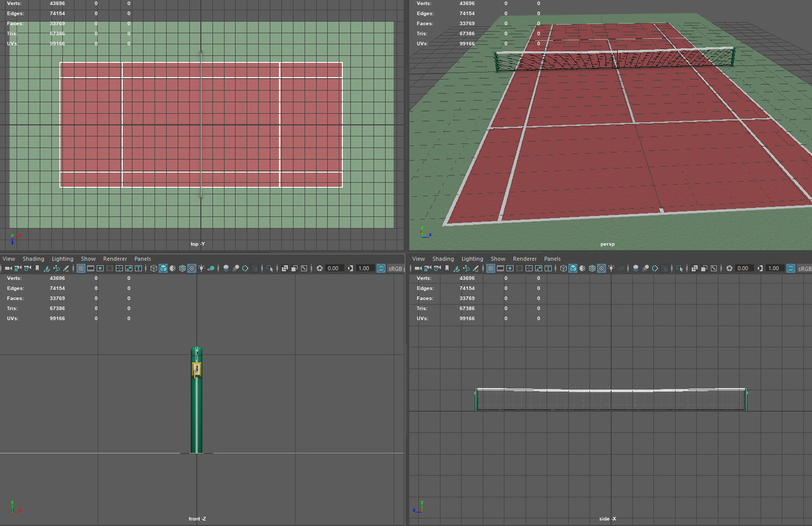This screenshot has height=526, width=812.
Task: Toggle wireframe display in the front viewport
Action: point(153,268)
